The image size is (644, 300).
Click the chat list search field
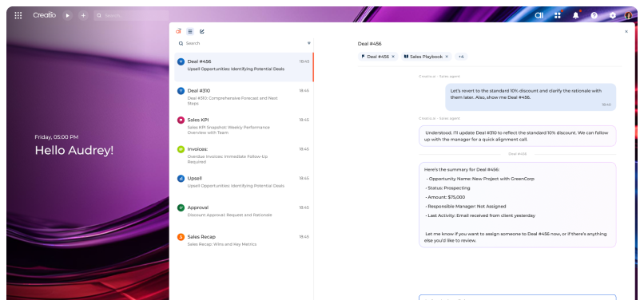tap(242, 43)
